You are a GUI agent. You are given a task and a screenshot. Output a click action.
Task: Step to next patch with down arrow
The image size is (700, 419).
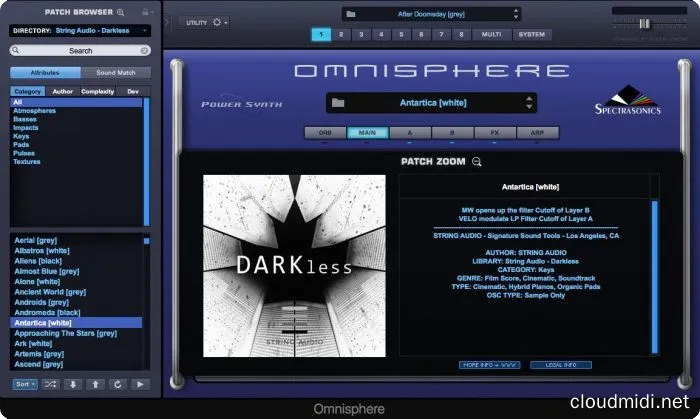click(x=73, y=383)
